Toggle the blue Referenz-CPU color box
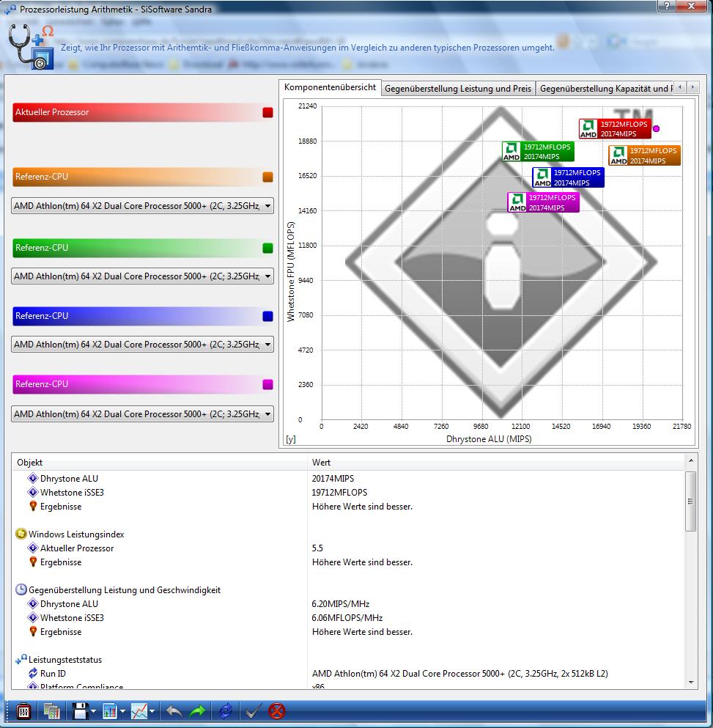This screenshot has width=713, height=728. click(268, 316)
